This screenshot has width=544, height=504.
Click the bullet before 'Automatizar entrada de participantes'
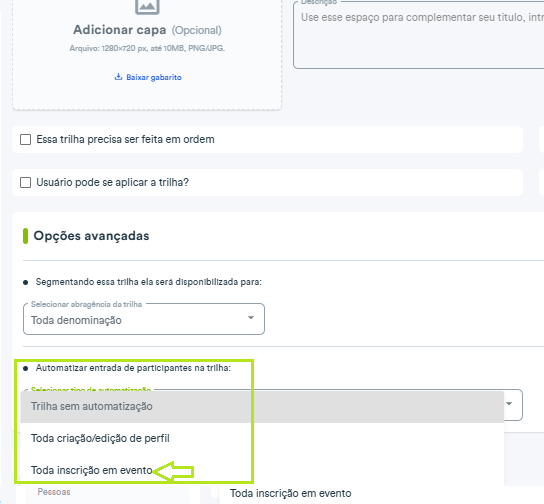25,368
